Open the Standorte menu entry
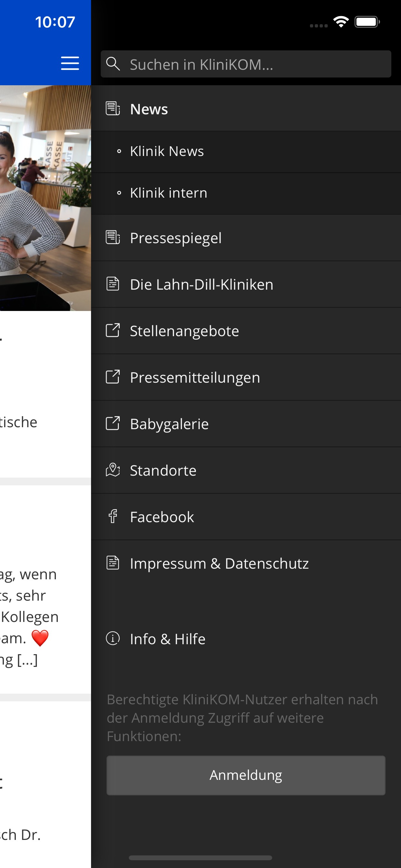The image size is (401, 868). click(x=246, y=470)
